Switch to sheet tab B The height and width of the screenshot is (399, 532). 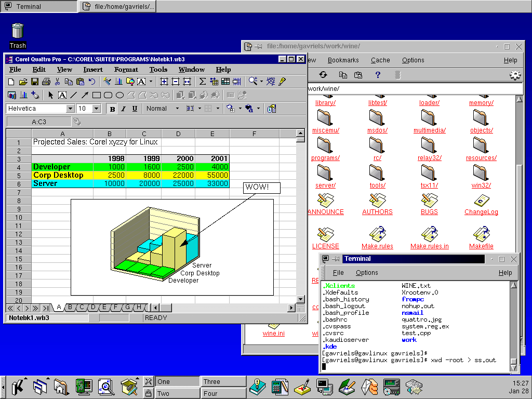click(x=70, y=307)
